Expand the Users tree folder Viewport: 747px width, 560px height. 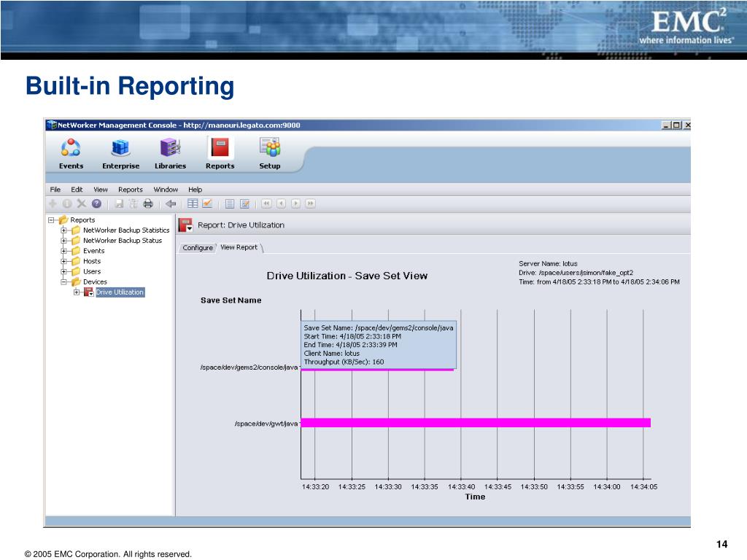tap(63, 272)
